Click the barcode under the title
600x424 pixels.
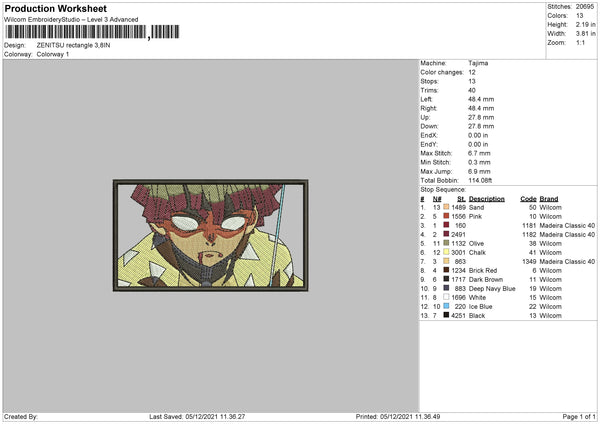(92, 32)
